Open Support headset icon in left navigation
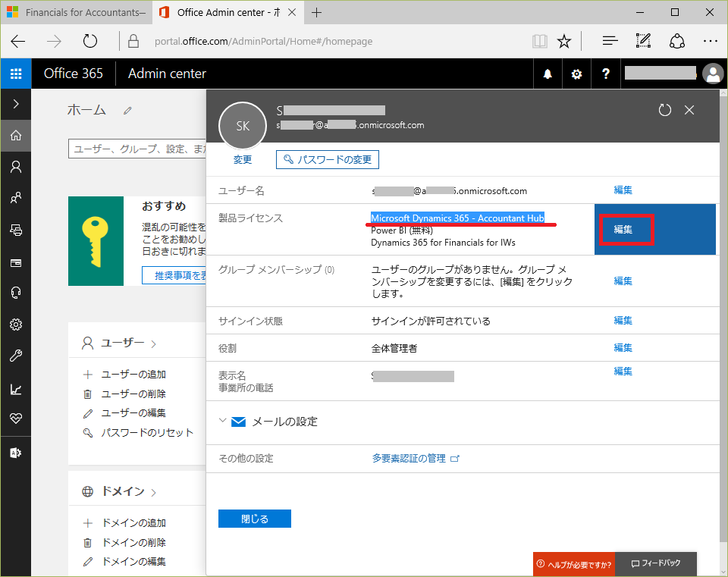Viewport: 728px width, 577px height. coord(16,293)
